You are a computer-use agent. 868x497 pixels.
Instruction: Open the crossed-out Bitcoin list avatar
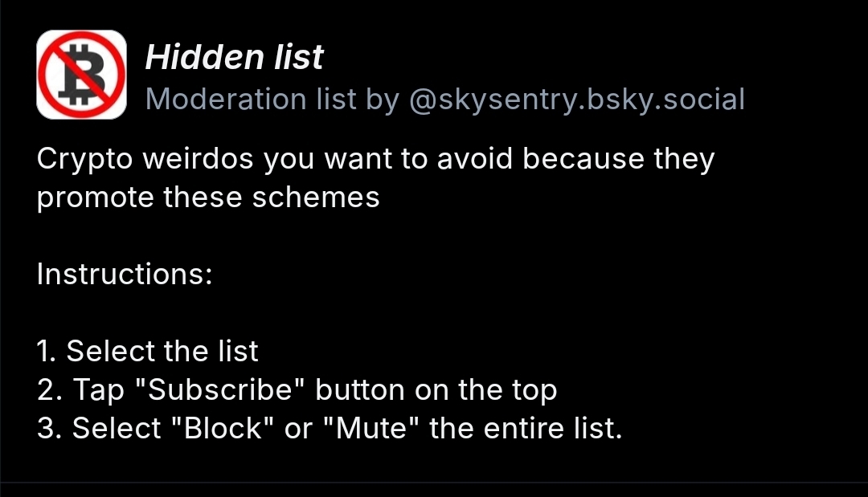pyautogui.click(x=81, y=75)
